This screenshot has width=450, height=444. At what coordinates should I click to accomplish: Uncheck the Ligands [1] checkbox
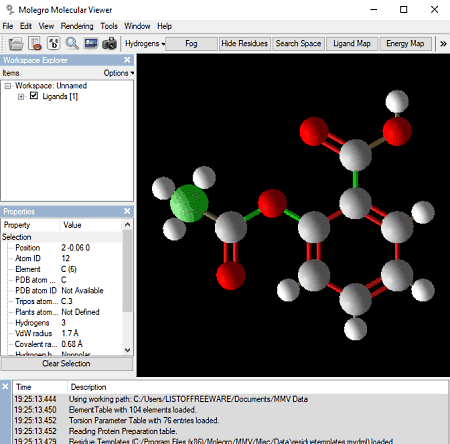pyautogui.click(x=34, y=96)
